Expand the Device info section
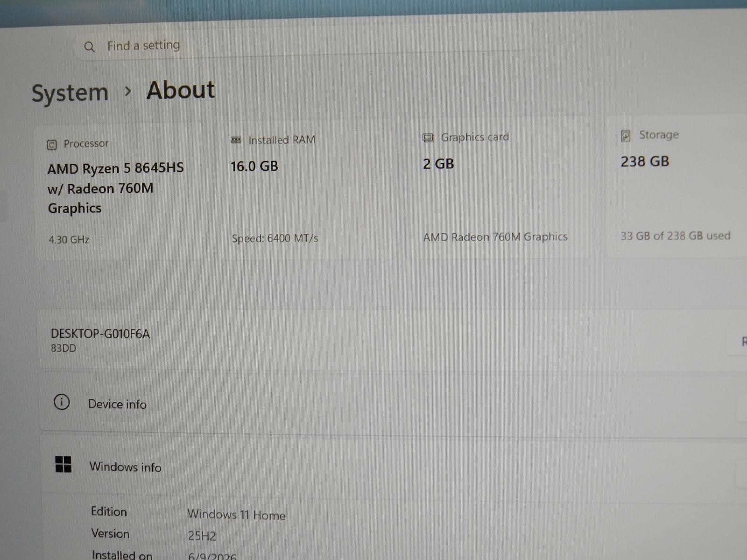This screenshot has height=560, width=747. [x=393, y=403]
